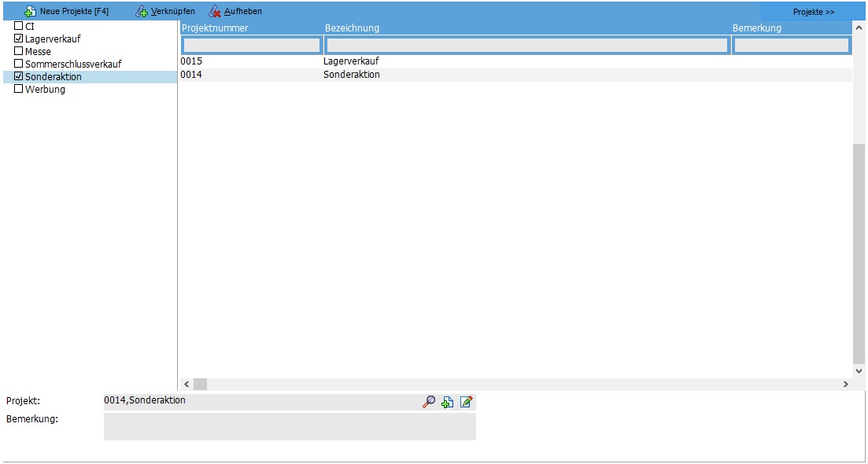Click the Bezeichnung filter field

pyautogui.click(x=527, y=45)
